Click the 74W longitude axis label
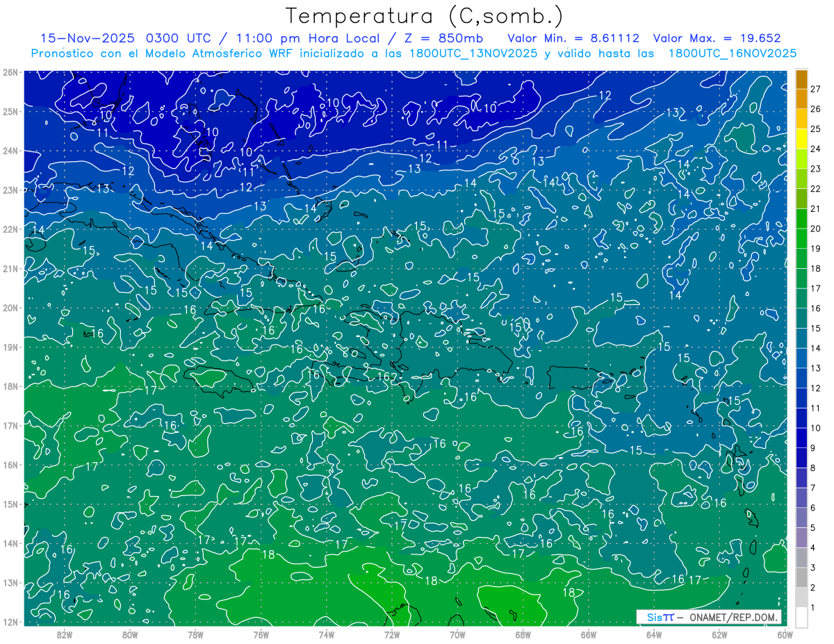The height and width of the screenshot is (644, 834). (x=327, y=634)
